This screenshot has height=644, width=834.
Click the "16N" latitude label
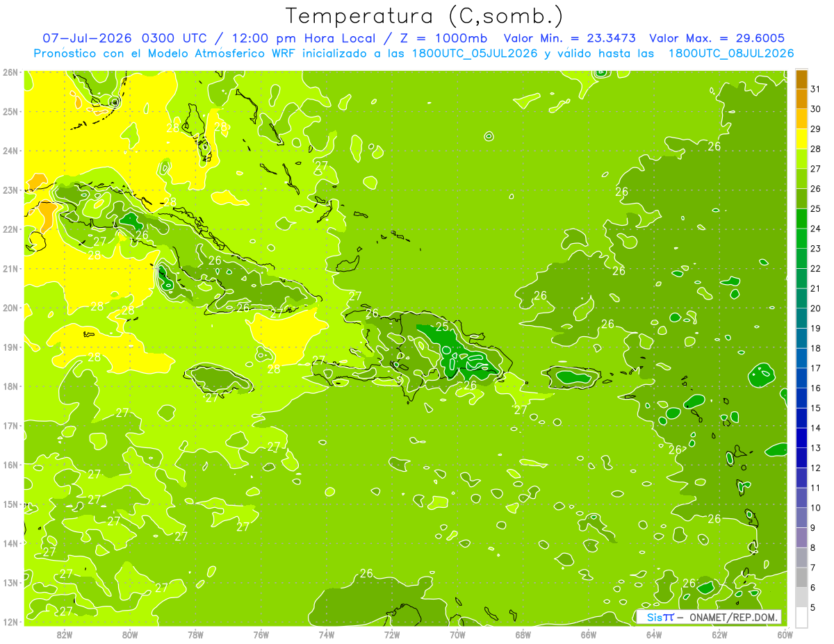[x=10, y=465]
